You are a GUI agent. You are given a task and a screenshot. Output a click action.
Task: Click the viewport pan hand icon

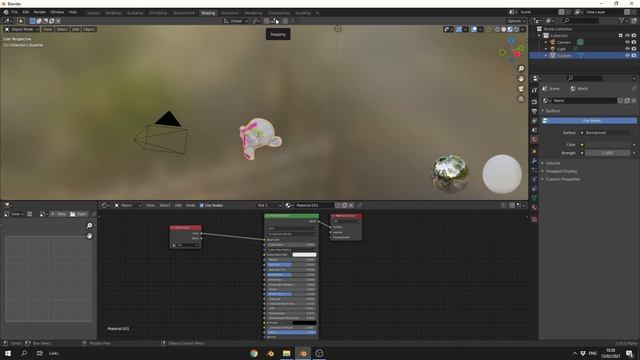(521, 79)
